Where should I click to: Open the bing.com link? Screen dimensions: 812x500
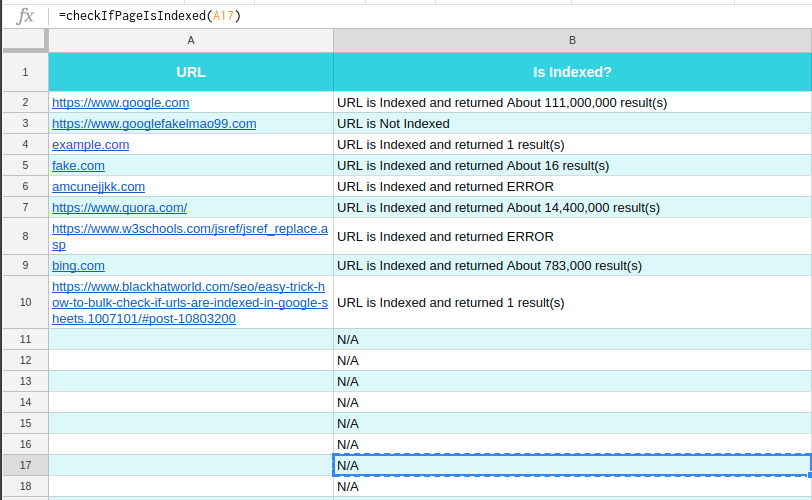[x=78, y=266]
